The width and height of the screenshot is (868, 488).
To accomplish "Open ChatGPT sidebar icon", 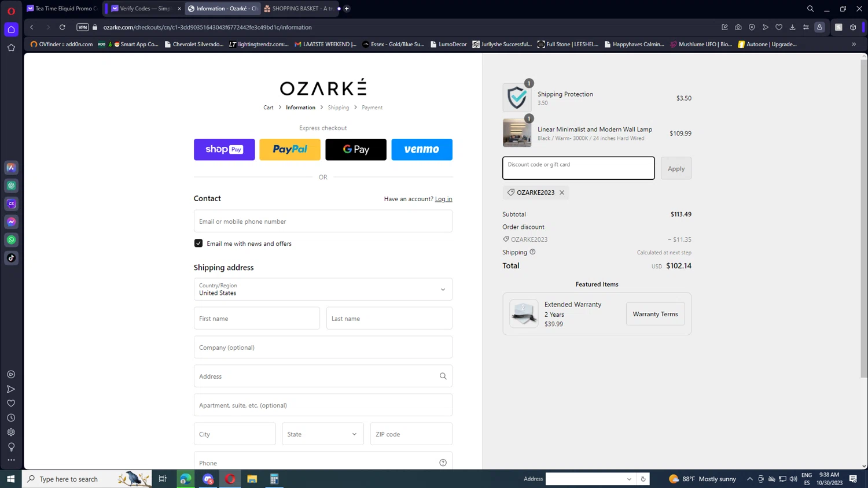I will 11,186.
